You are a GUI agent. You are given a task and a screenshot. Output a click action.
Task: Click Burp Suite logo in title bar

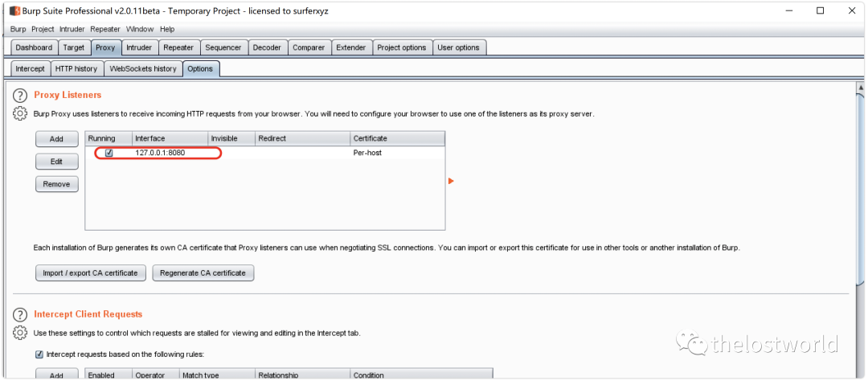pyautogui.click(x=14, y=10)
